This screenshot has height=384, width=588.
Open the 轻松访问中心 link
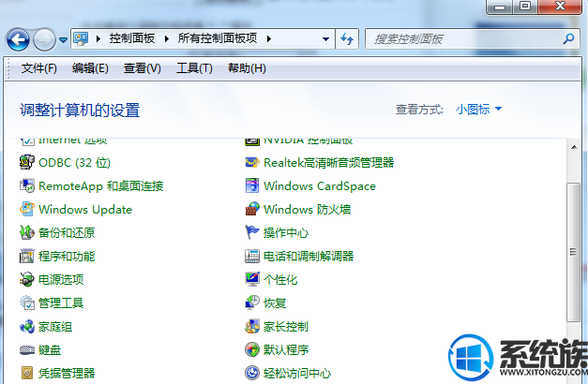pyautogui.click(x=297, y=373)
